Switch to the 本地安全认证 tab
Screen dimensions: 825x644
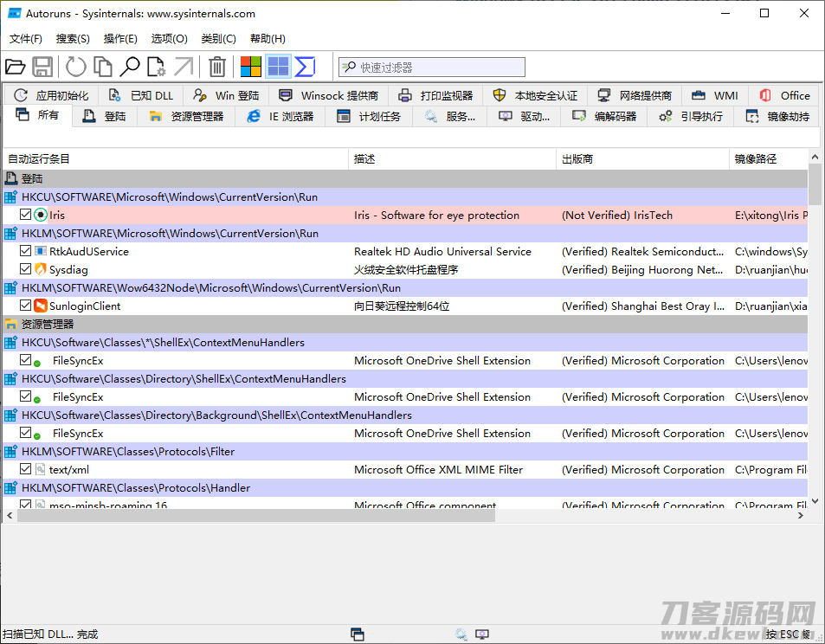point(535,95)
